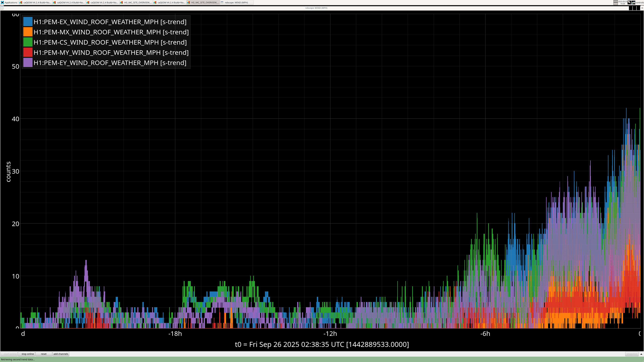Viewport: 644px width, 362px height.
Task: Open the add channels dialog
Action: tap(61, 354)
